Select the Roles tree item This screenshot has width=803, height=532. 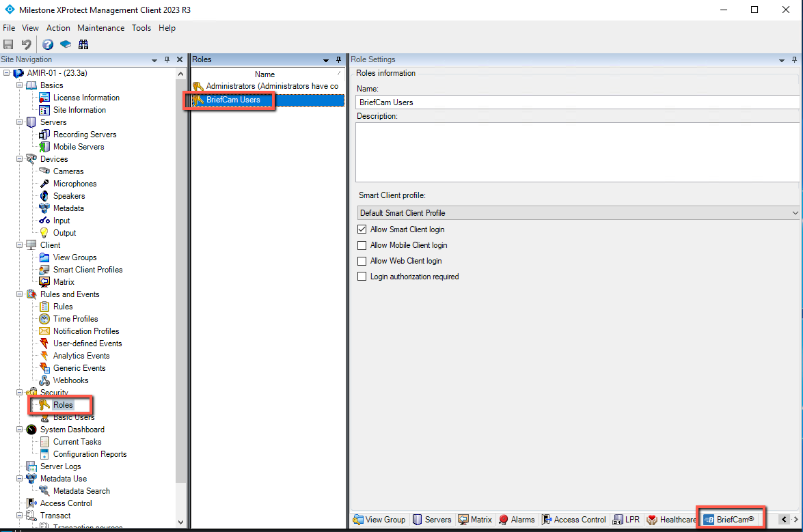(x=63, y=405)
